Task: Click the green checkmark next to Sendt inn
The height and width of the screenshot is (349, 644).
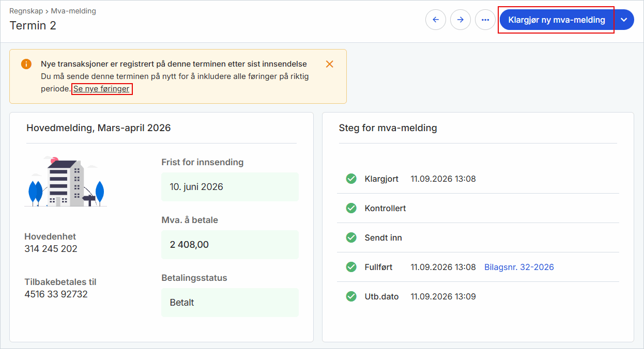Action: [351, 237]
